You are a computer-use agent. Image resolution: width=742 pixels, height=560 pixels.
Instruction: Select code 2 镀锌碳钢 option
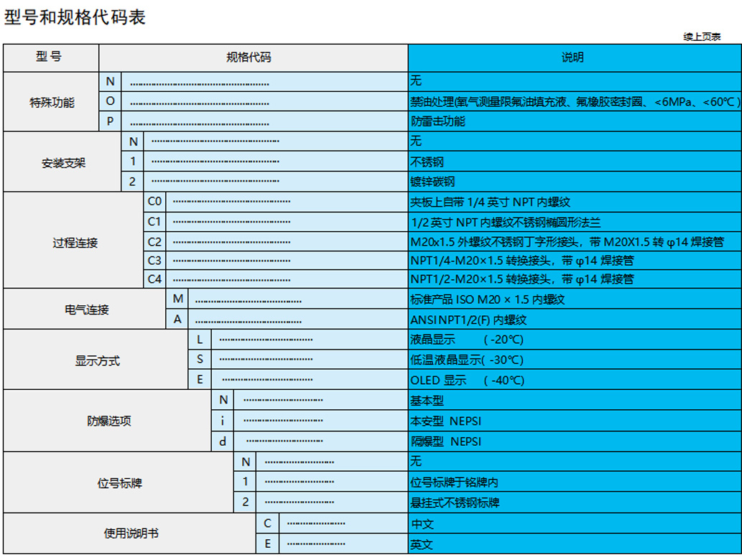[x=133, y=182]
